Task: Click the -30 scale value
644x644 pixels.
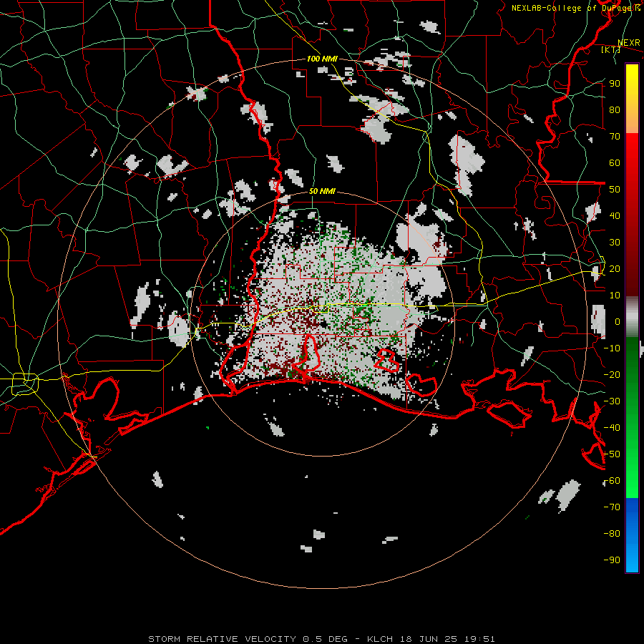Action: pyautogui.click(x=612, y=401)
